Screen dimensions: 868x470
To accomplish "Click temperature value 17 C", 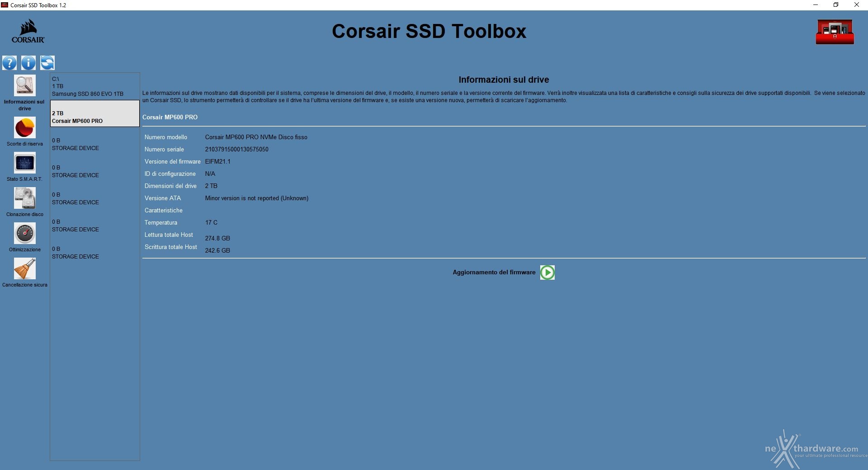I will click(x=211, y=223).
